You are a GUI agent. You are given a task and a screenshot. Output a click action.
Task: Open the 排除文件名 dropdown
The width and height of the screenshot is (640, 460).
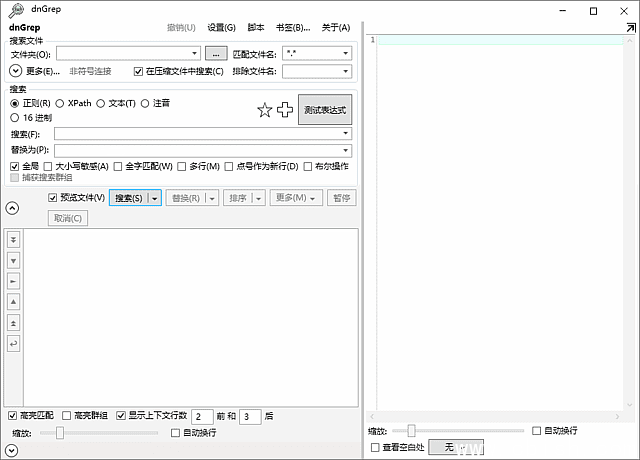click(345, 71)
